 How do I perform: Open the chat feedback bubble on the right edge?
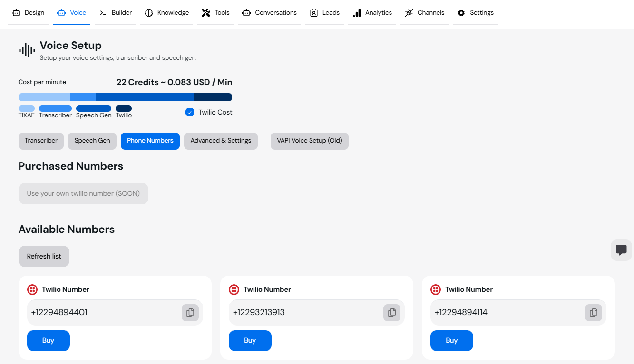621,250
